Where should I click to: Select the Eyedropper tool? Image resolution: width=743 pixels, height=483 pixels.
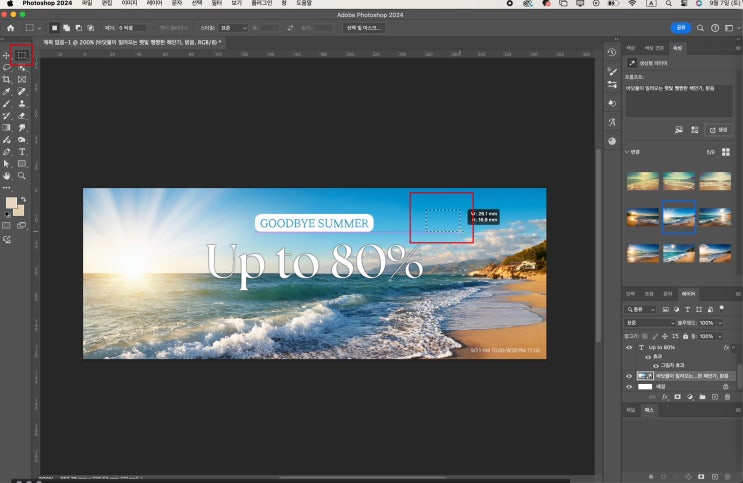[6, 91]
